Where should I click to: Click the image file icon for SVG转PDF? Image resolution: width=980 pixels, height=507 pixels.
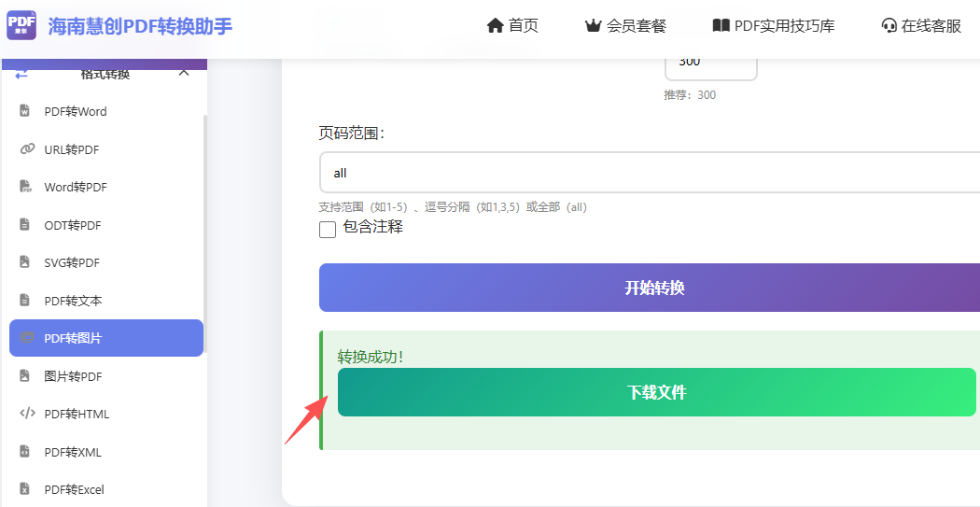click(25, 262)
